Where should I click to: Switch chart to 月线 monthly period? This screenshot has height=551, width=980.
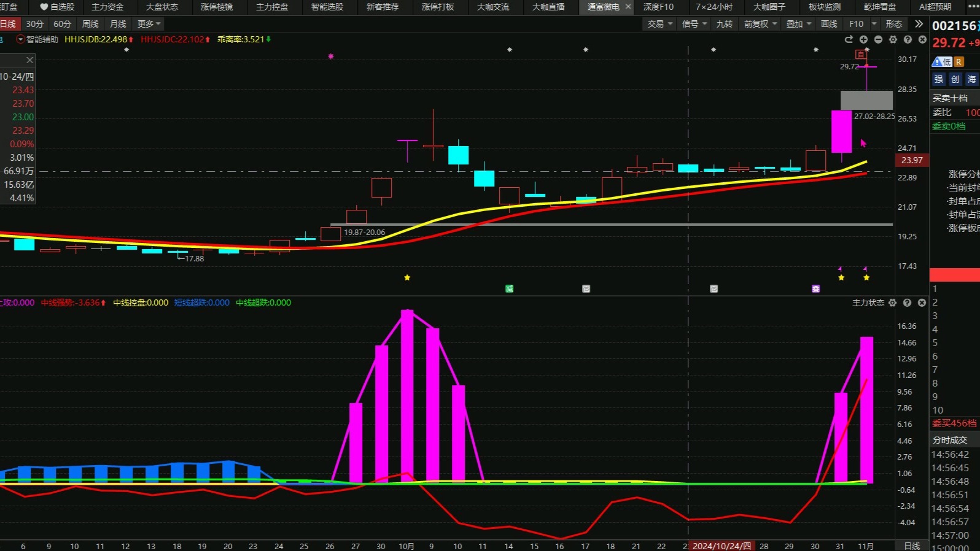click(x=118, y=24)
